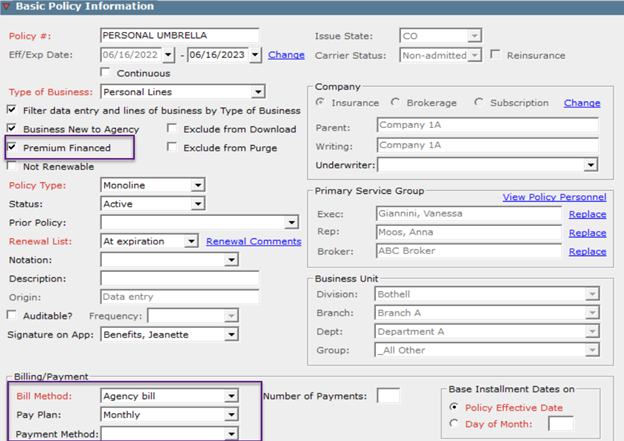
Task: Open the Policy Type dropdown
Action: point(198,185)
